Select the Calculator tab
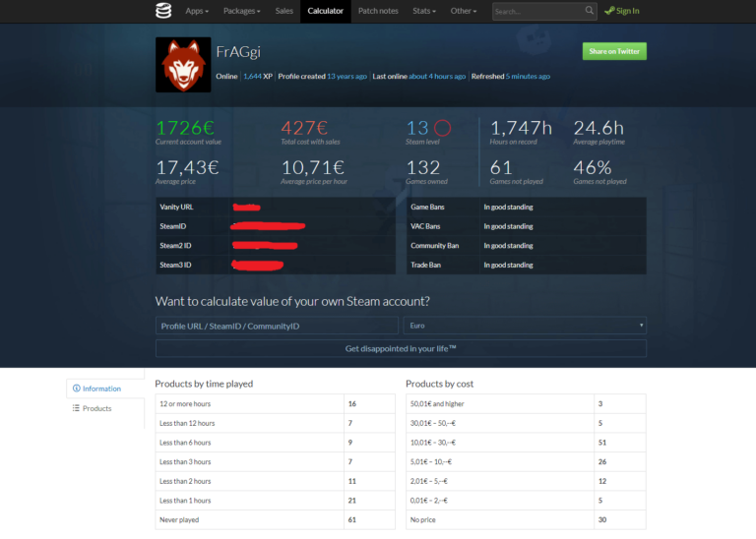This screenshot has width=756, height=539. coord(326,11)
